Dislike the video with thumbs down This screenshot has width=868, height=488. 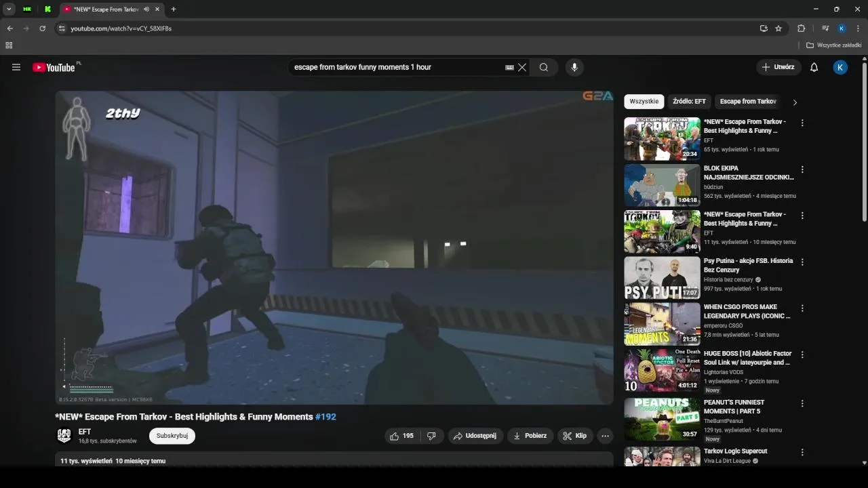coord(431,436)
